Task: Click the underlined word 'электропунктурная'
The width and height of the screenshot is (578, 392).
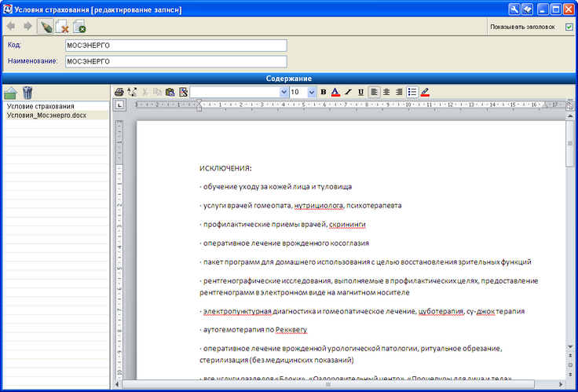Action: click(237, 311)
